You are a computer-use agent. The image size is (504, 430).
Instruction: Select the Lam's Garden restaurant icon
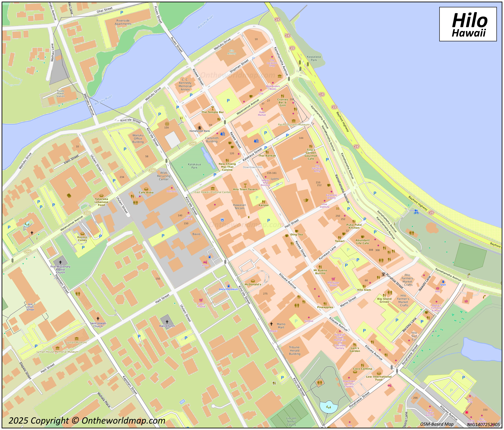(x=355, y=345)
